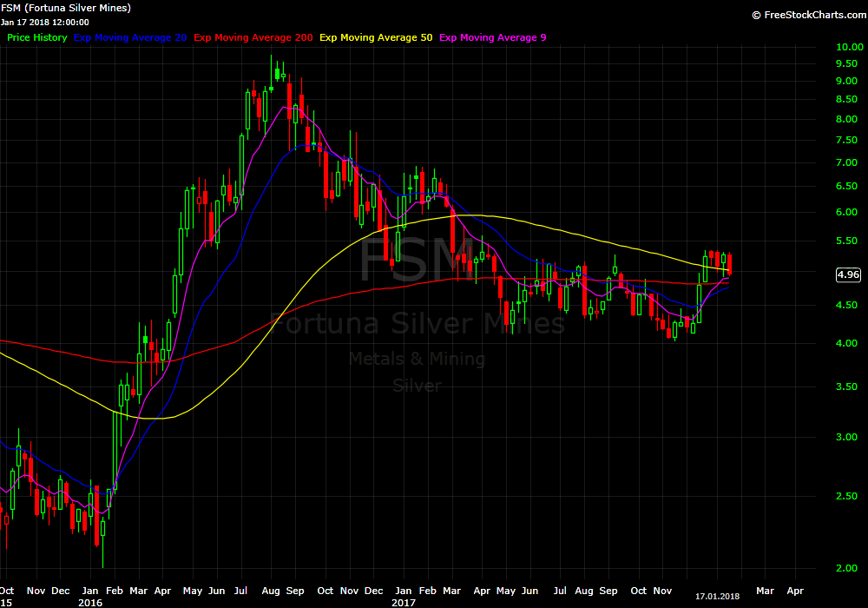This screenshot has width=868, height=608.
Task: Click the Metals & Mining watermark label
Action: (x=417, y=358)
